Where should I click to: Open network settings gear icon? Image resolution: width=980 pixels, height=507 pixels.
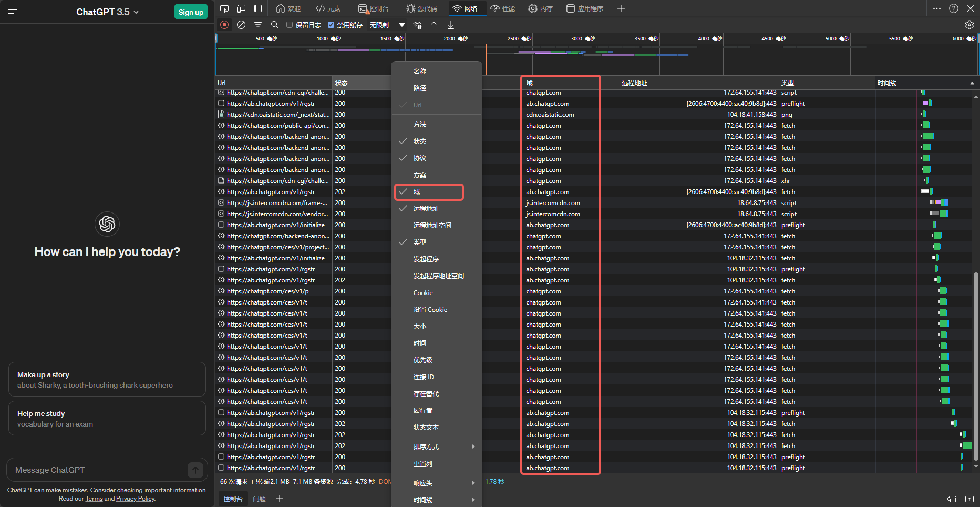pos(969,25)
